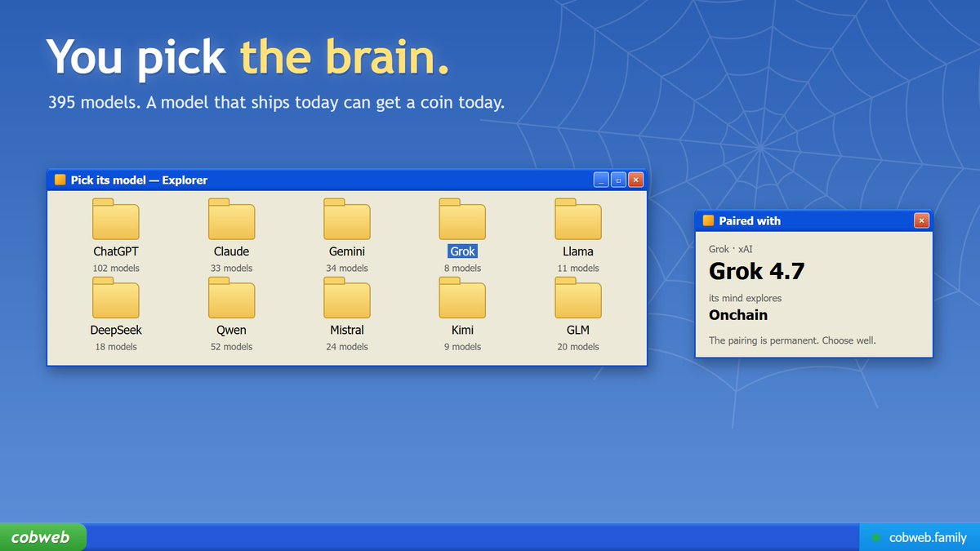Click the '8 models' count
Image resolution: width=980 pixels, height=551 pixels.
tap(462, 268)
